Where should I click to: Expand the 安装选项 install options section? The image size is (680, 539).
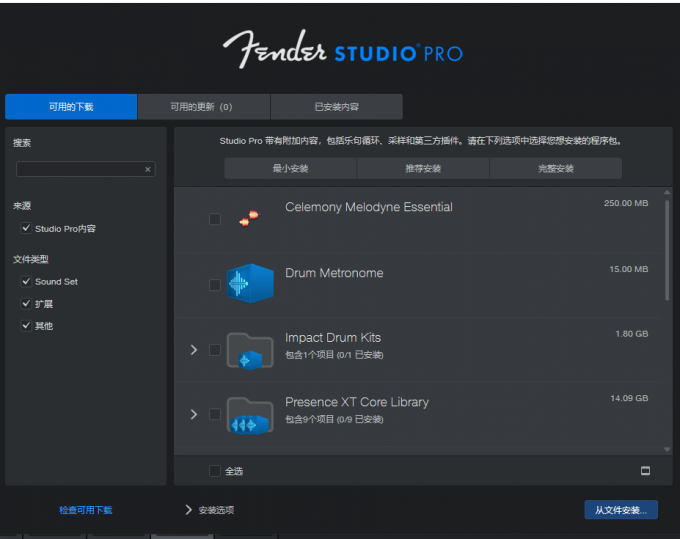188,510
